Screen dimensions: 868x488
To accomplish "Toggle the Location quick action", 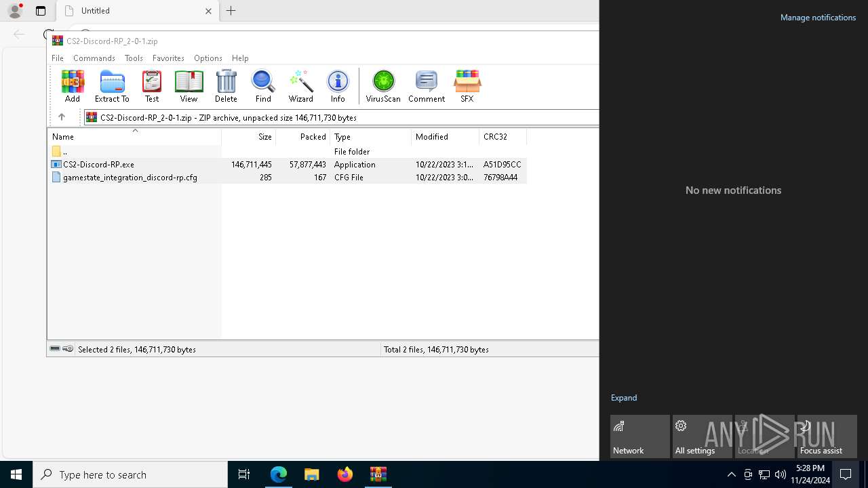I will pos(764,436).
